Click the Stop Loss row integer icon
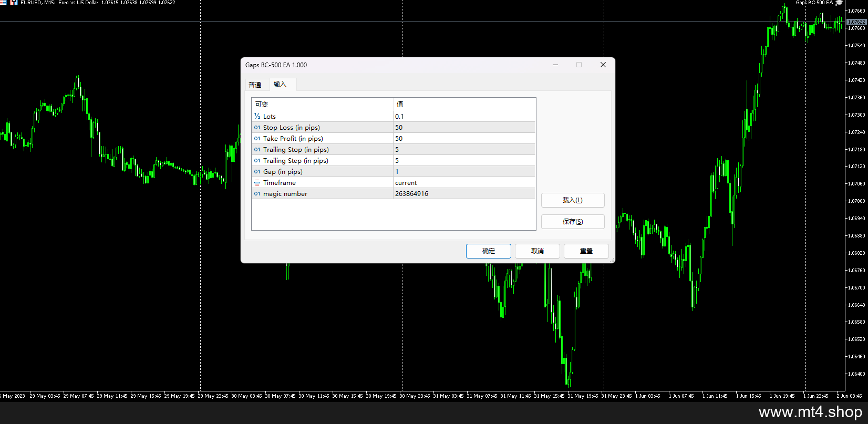The height and width of the screenshot is (424, 868). pyautogui.click(x=257, y=128)
